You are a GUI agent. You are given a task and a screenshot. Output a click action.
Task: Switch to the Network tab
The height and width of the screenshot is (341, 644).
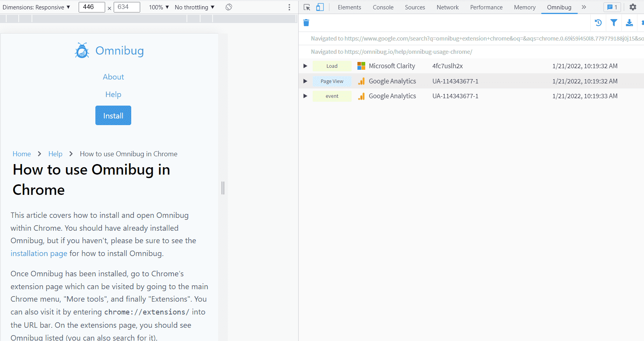(x=448, y=7)
